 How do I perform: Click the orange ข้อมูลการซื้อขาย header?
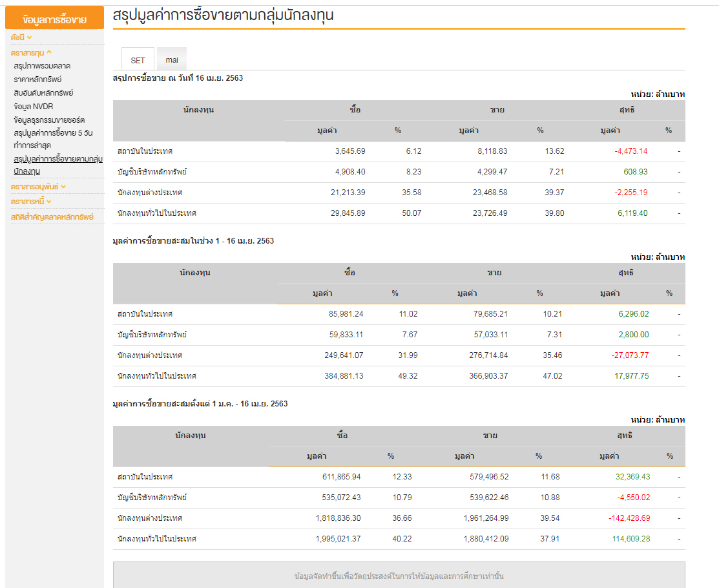(x=54, y=19)
